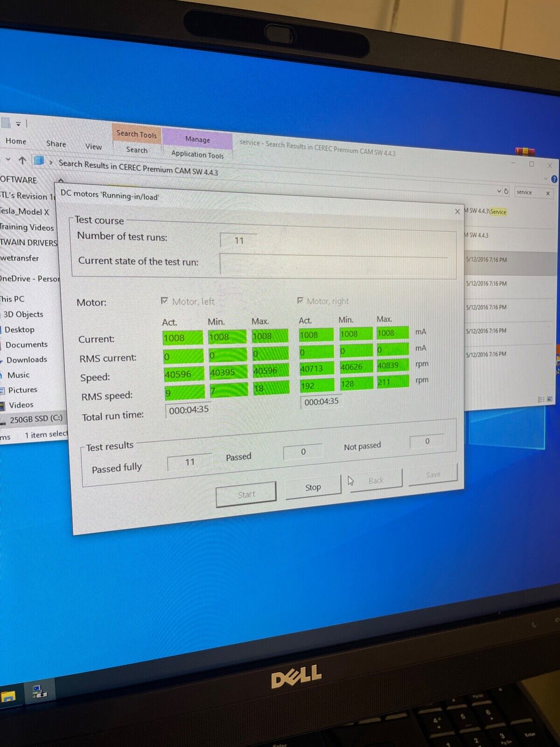The height and width of the screenshot is (747, 560).
Task: Open the Quick Access Toolbar dropdown arrow
Action: click(x=18, y=124)
